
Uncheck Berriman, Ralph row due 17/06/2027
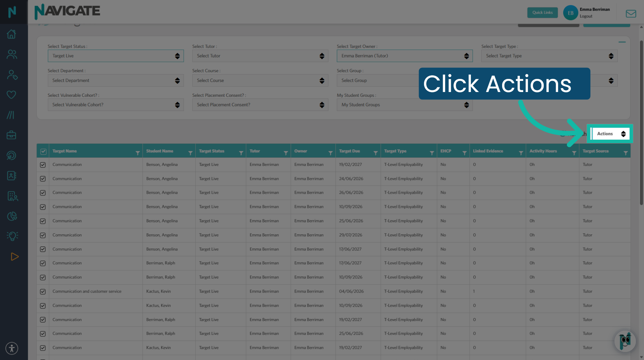tap(43, 263)
